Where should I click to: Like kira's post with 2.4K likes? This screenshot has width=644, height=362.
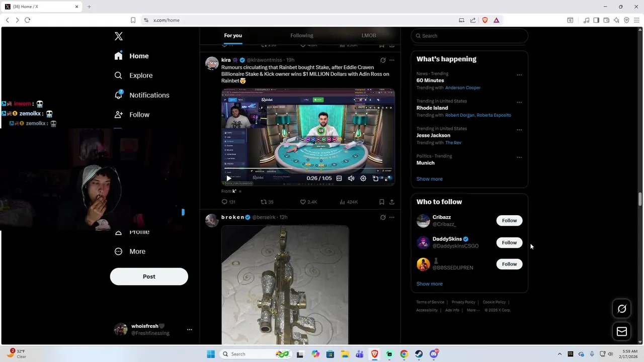[x=308, y=202]
